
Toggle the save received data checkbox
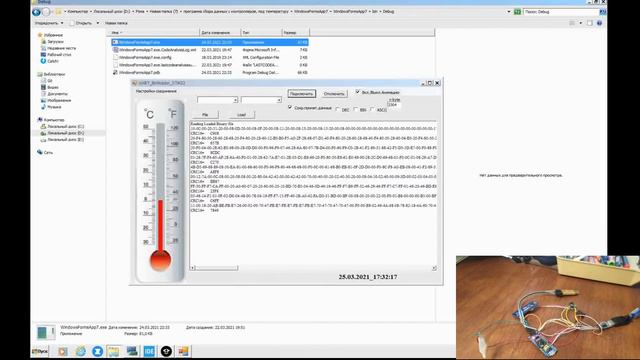coord(290,107)
